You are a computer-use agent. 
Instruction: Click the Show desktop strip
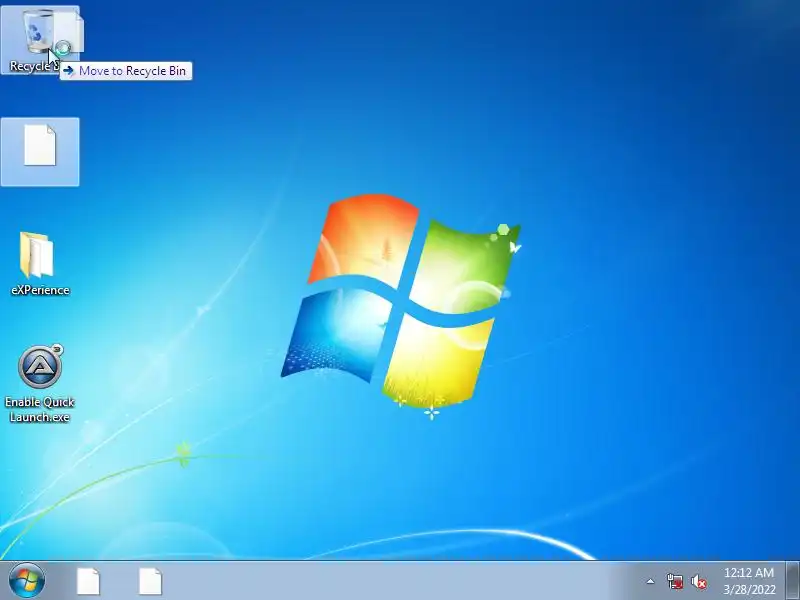tap(792, 581)
